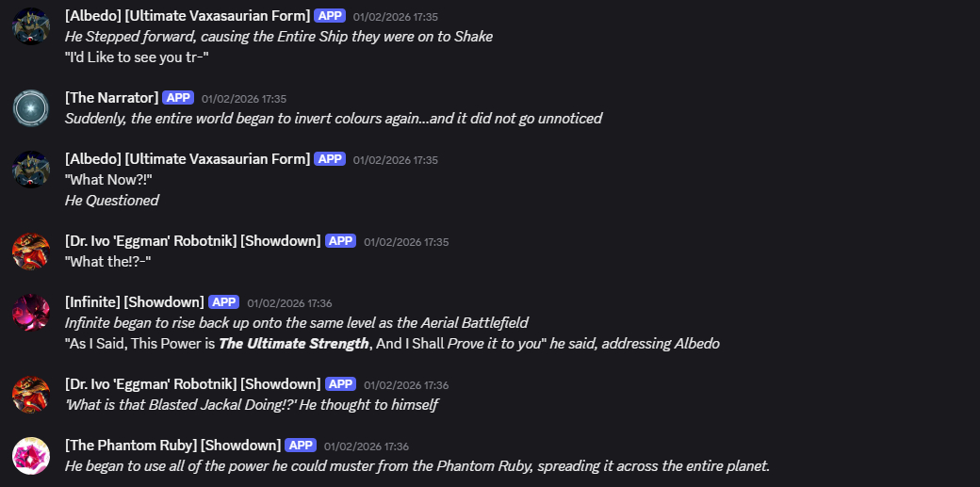The width and height of the screenshot is (980, 487).
Task: Click Albedo's avatar beside "I'd Like to see" message
Action: tap(31, 26)
